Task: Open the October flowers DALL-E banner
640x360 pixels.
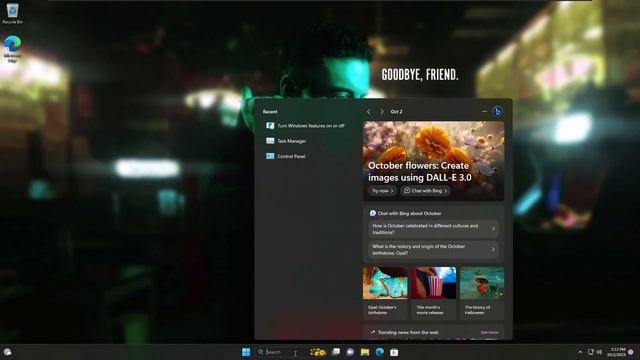Action: (x=433, y=161)
